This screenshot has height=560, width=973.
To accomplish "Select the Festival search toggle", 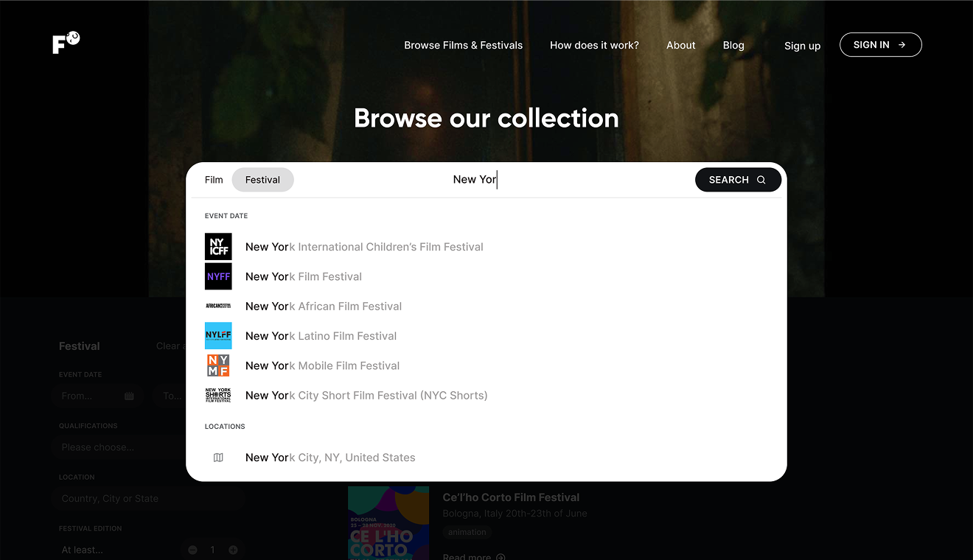I will coord(262,180).
